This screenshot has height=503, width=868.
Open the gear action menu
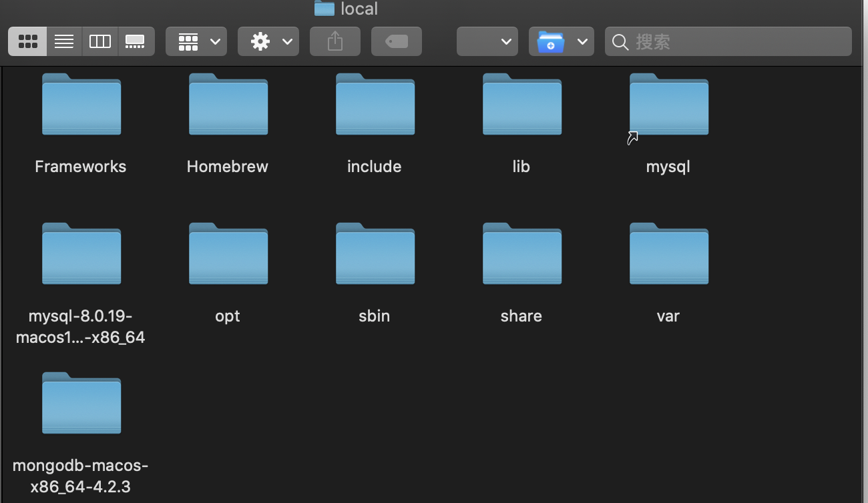[x=268, y=41]
